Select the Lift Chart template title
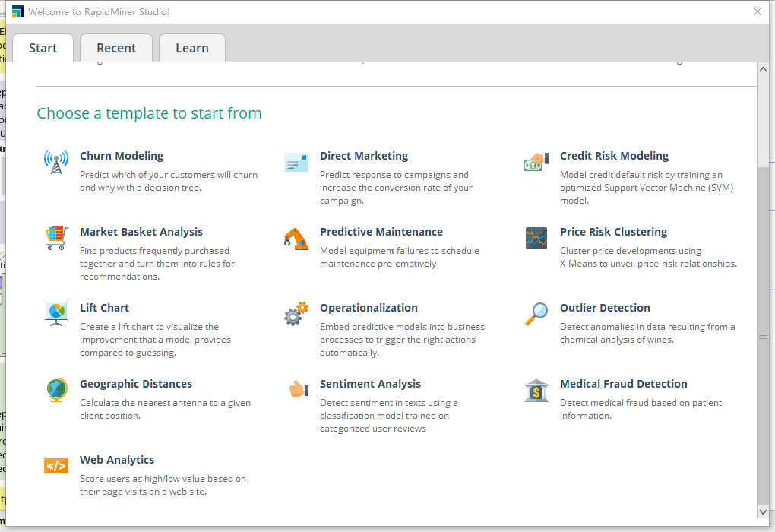 [104, 308]
